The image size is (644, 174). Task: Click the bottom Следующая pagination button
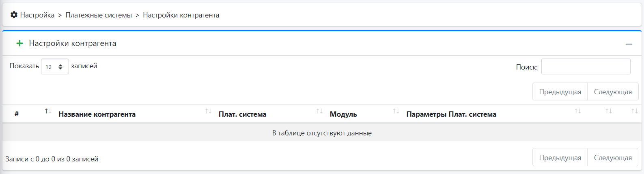point(613,158)
